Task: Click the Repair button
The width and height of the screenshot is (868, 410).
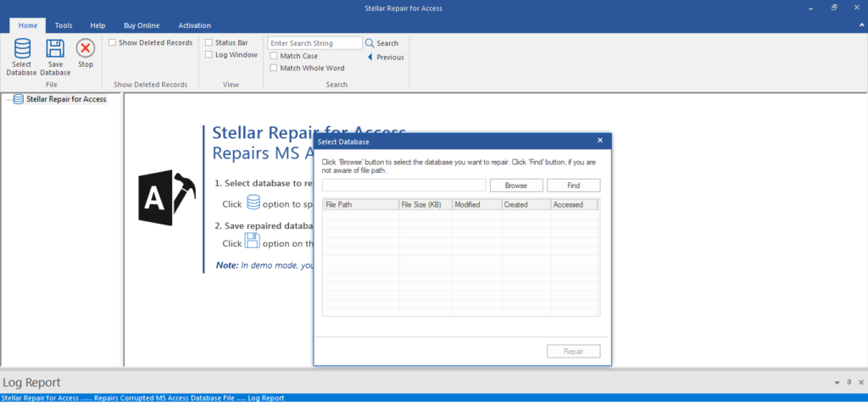Action: point(574,352)
